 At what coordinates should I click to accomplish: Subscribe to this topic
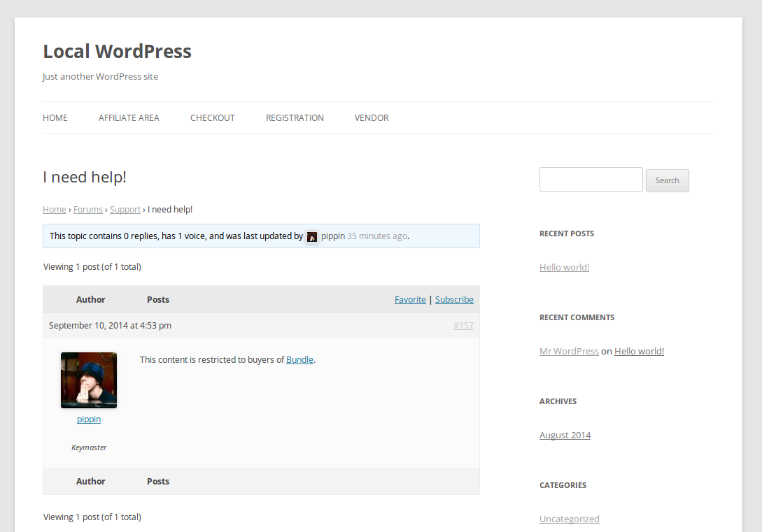454,300
